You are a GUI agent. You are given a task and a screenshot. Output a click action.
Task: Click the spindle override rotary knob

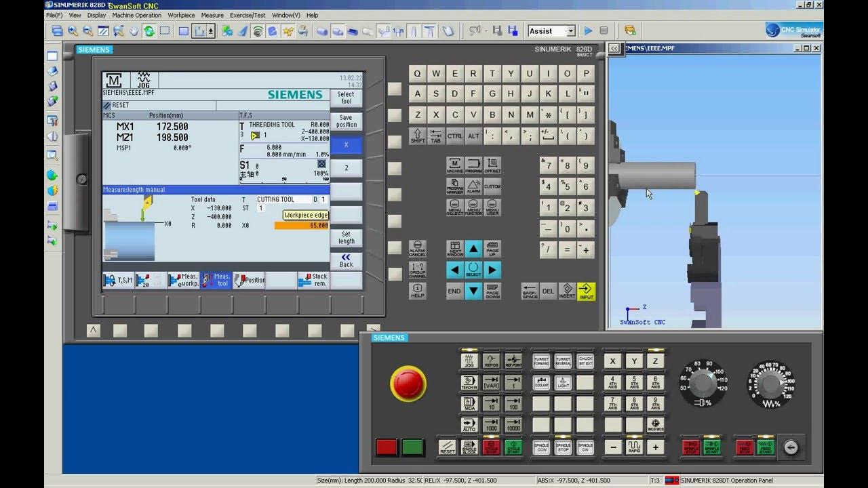(x=703, y=384)
